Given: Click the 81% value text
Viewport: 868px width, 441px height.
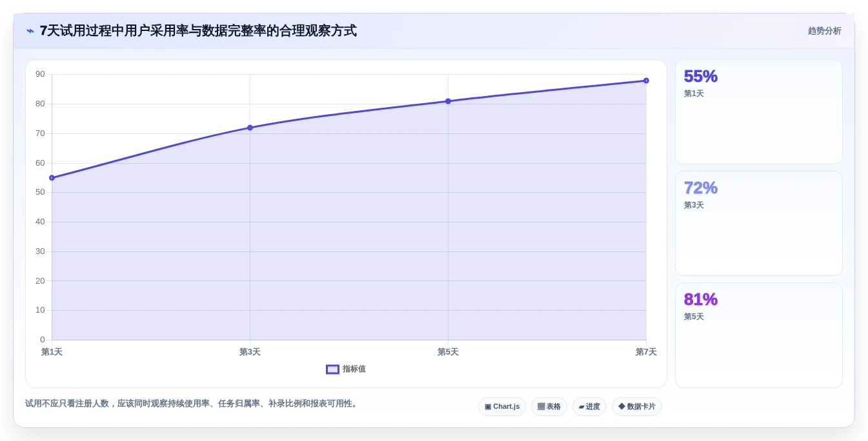Looking at the screenshot, I should pos(701,300).
